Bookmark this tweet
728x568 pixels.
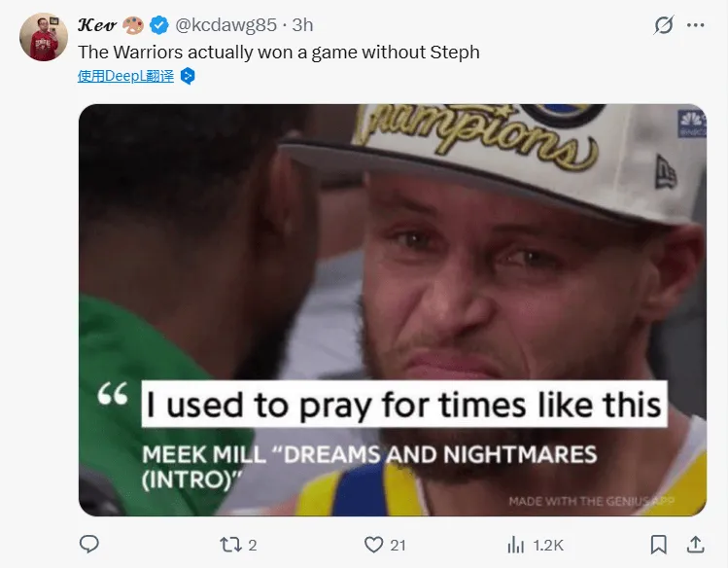click(658, 545)
